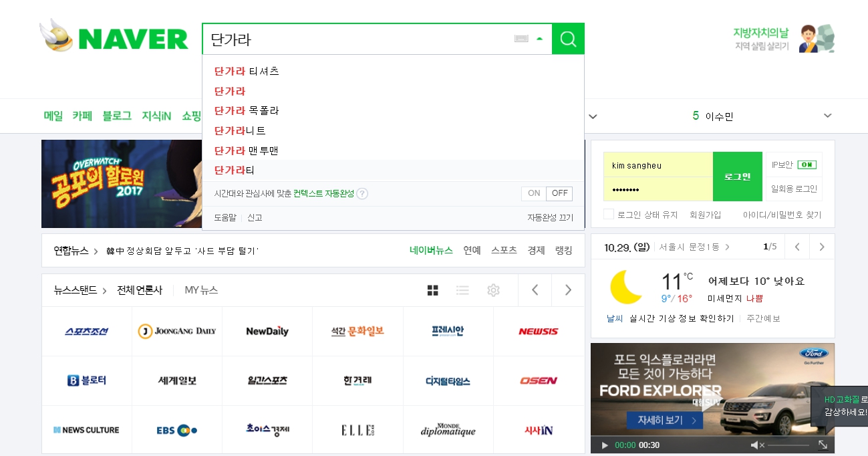
Task: Click the green magnifier search icon
Action: pyautogui.click(x=567, y=39)
